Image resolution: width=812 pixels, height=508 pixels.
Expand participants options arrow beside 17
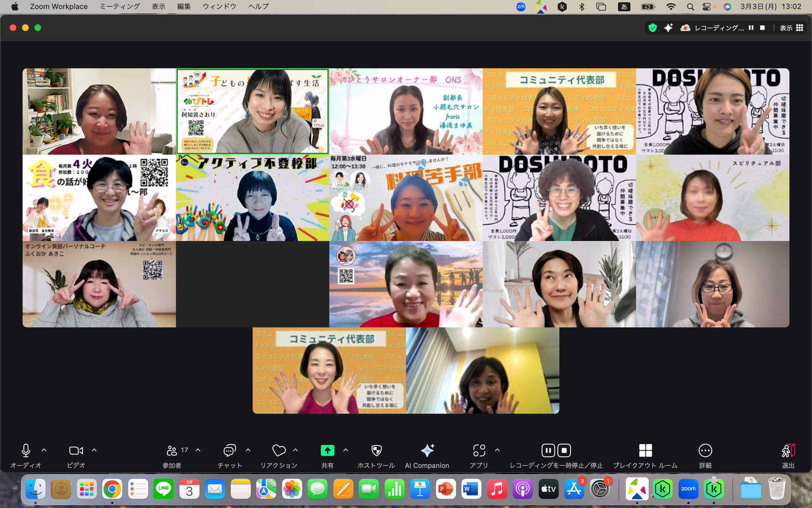[198, 450]
